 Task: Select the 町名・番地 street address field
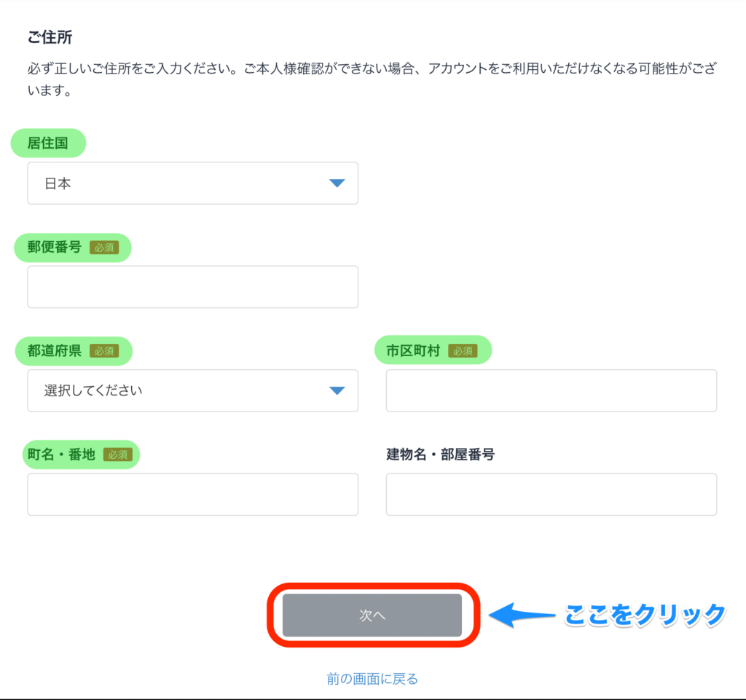click(192, 494)
